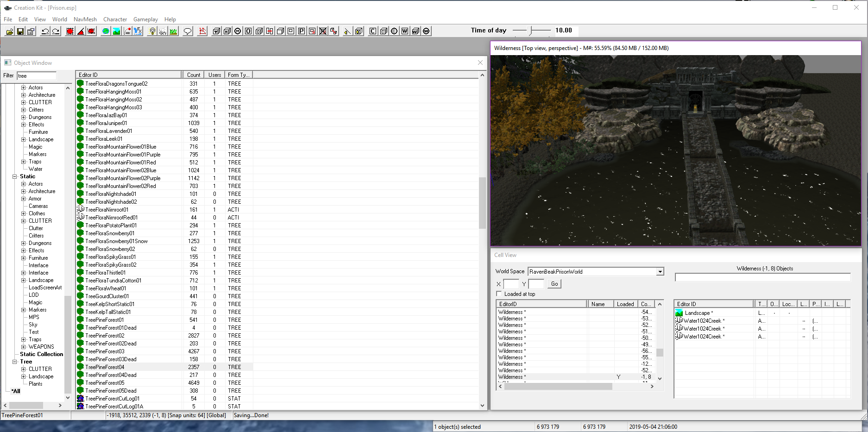Open a plugin file via folder icon
This screenshot has width=868, height=432.
coord(9,31)
